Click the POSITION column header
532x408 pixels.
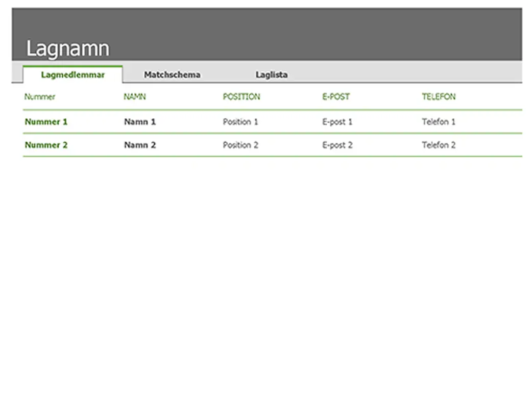[x=241, y=97]
